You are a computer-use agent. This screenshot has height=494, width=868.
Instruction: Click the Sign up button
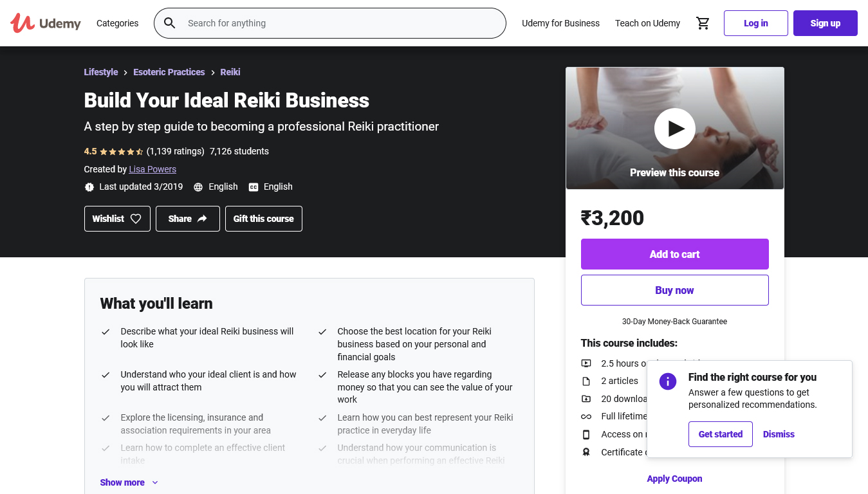[826, 23]
